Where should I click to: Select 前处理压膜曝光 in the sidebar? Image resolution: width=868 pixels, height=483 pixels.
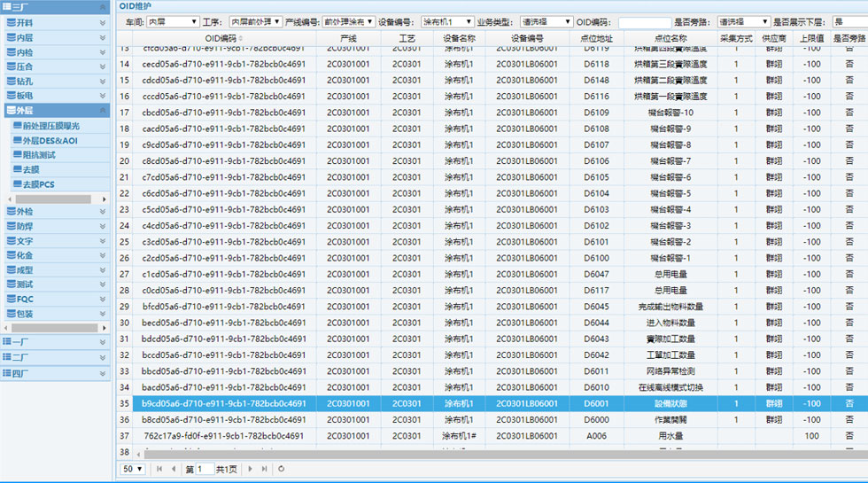tap(50, 126)
